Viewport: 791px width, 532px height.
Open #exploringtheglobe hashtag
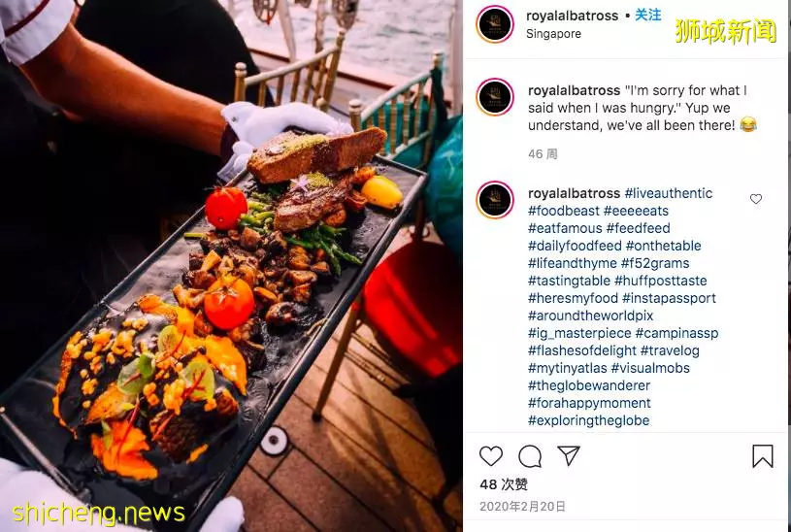[589, 420]
